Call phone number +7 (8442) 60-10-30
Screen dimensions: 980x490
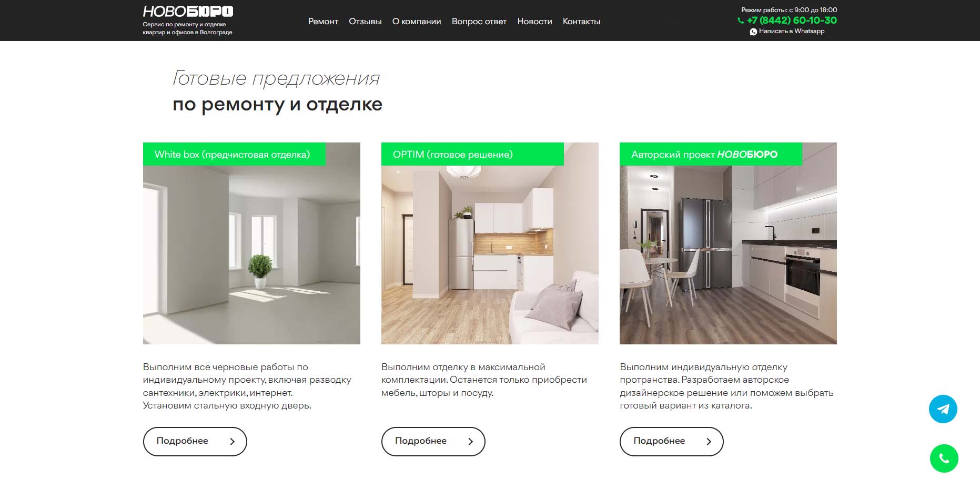tap(792, 21)
